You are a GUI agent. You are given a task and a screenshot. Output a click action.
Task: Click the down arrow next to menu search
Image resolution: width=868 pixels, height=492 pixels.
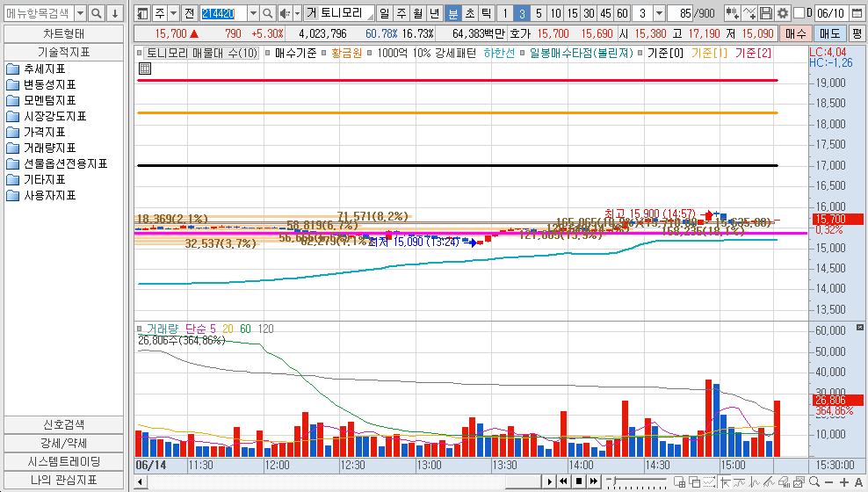[x=114, y=13]
